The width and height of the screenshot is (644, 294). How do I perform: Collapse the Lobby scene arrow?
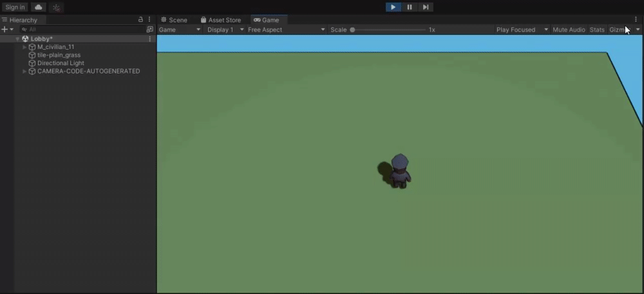17,39
